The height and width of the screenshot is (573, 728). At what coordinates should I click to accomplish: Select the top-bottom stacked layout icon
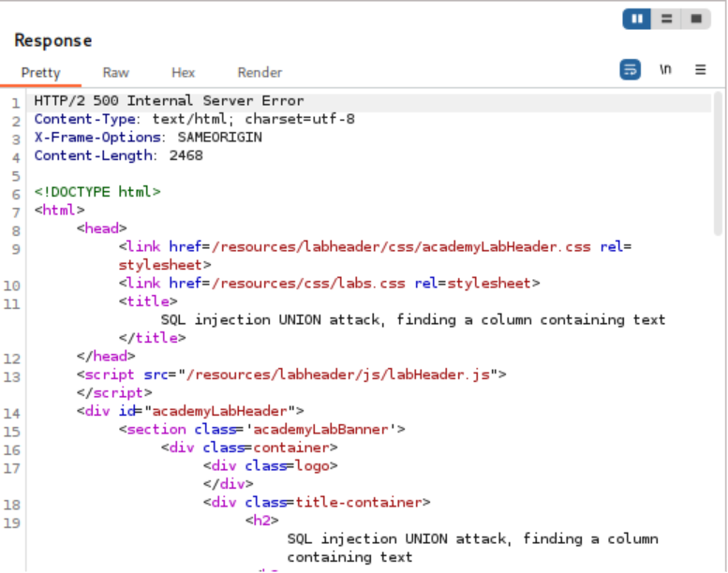(x=665, y=19)
